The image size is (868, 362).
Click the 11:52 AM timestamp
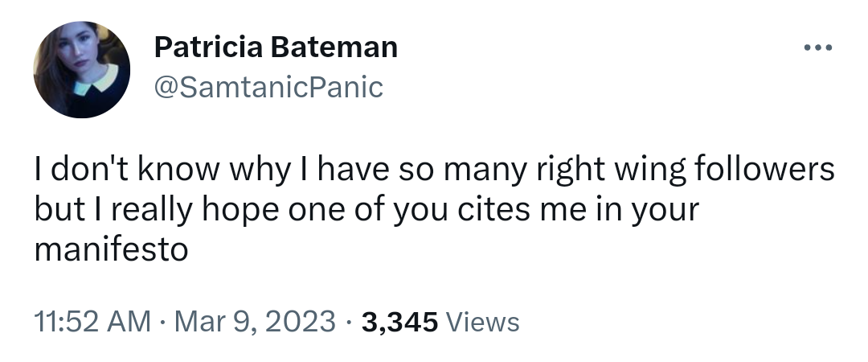92,323
